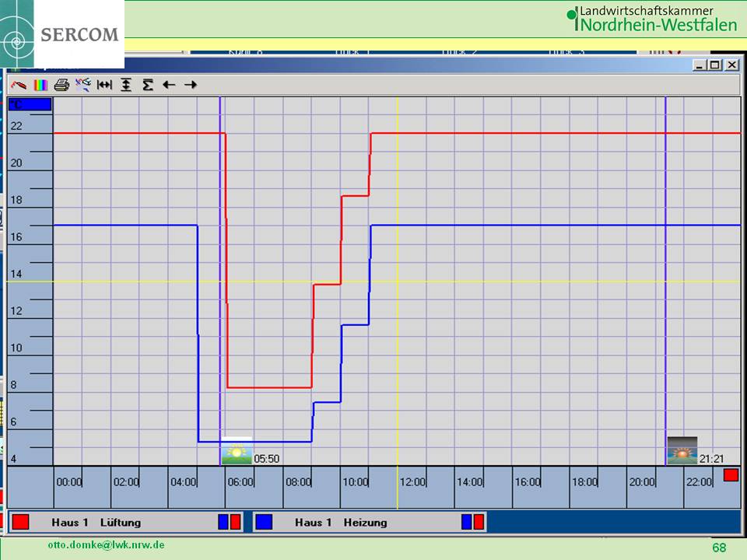The height and width of the screenshot is (560, 747).
Task: Click the vertical scale fit icon
Action: tap(126, 85)
